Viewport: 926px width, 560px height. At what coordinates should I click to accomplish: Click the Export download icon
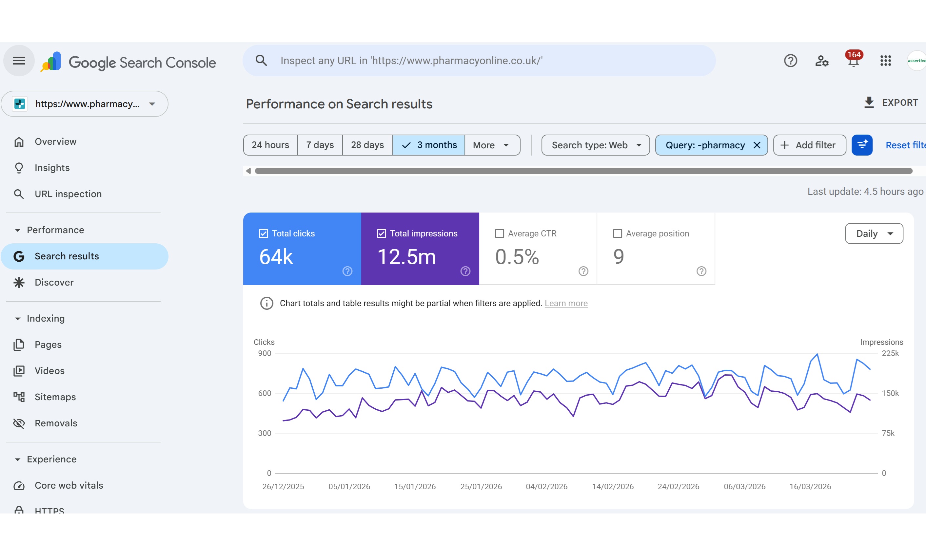[869, 103]
